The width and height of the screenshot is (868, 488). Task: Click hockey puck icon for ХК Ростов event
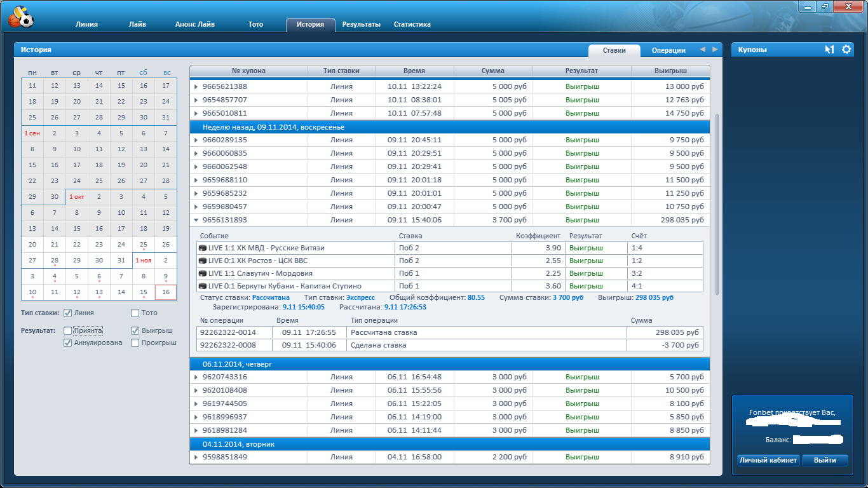203,261
